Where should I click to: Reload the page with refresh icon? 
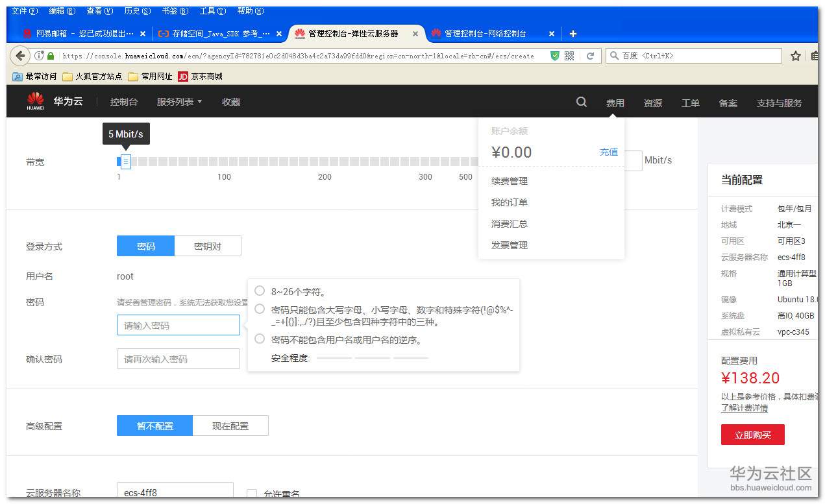coord(590,56)
